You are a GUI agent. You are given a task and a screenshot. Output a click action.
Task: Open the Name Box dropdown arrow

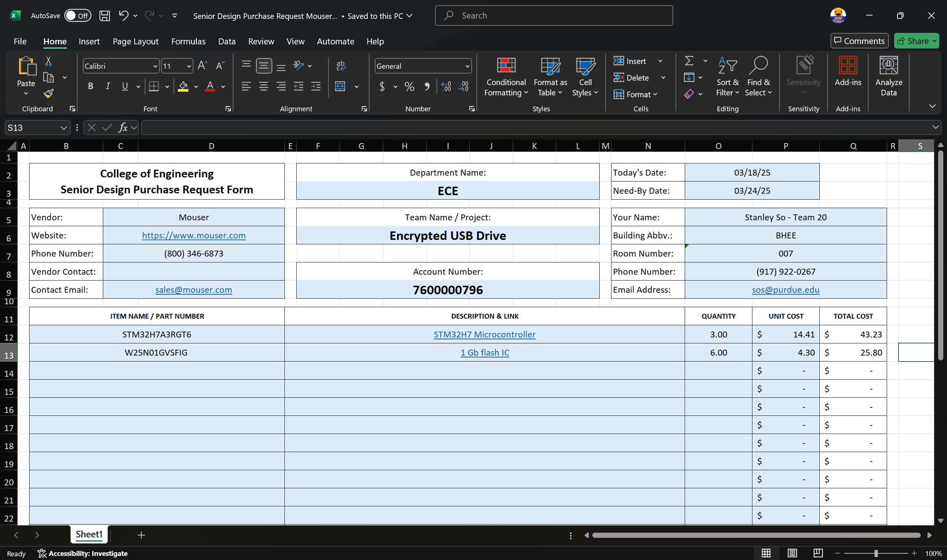63,128
